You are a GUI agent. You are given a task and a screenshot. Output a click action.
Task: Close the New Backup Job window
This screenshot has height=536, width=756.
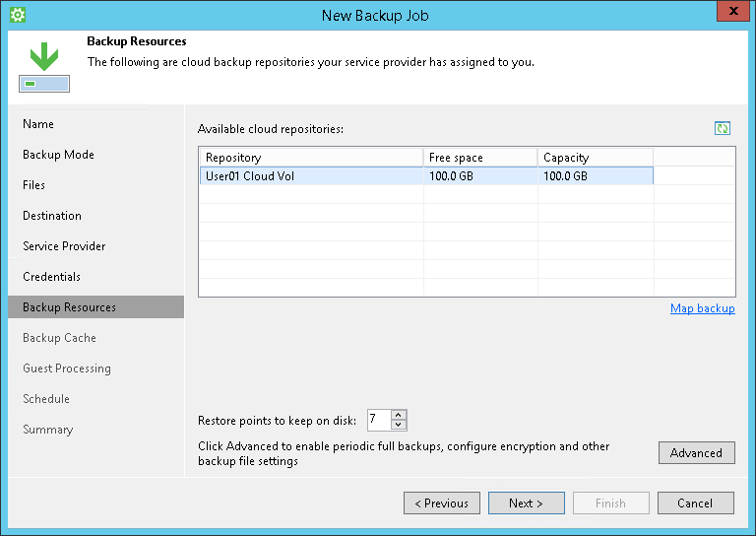tap(727, 13)
